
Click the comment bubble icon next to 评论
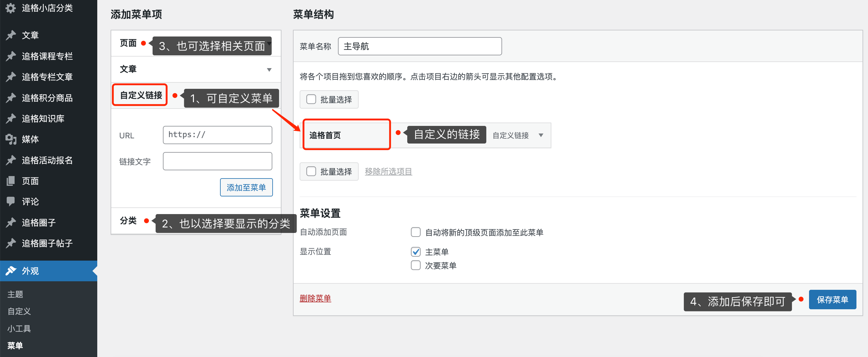click(11, 202)
